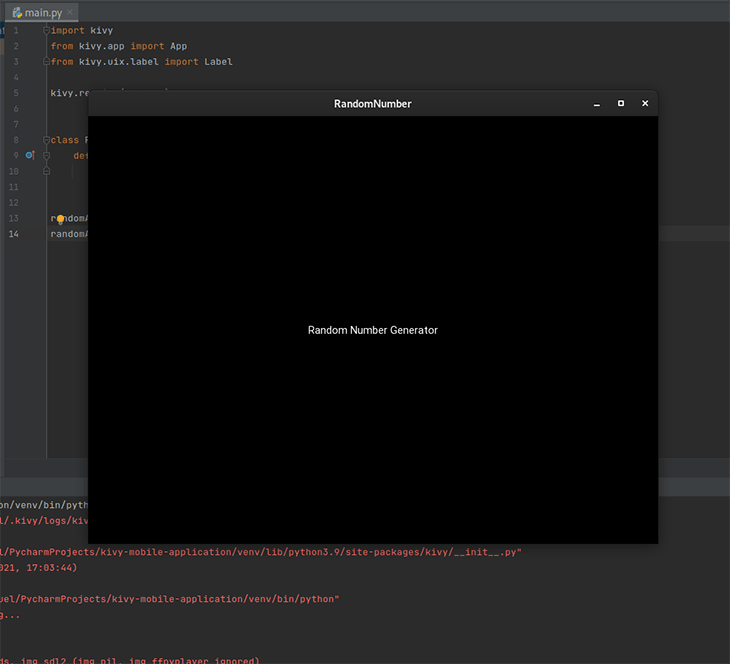Screen dimensions: 730x664
Task: Click line number 5 in the gutter
Action: coord(16,93)
